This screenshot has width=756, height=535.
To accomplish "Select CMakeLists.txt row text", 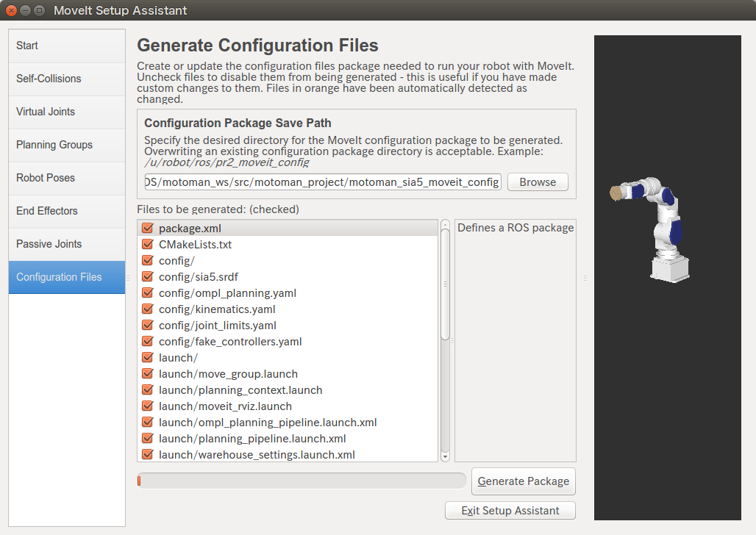I will 196,245.
